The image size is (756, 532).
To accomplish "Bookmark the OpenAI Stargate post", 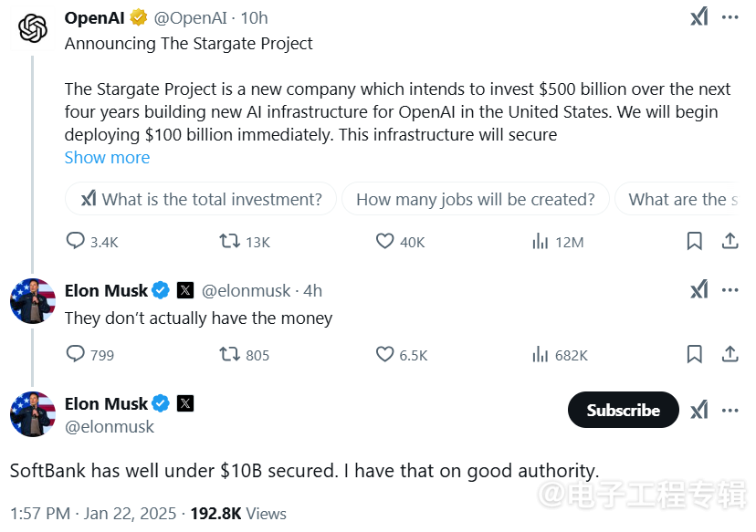I will [694, 242].
